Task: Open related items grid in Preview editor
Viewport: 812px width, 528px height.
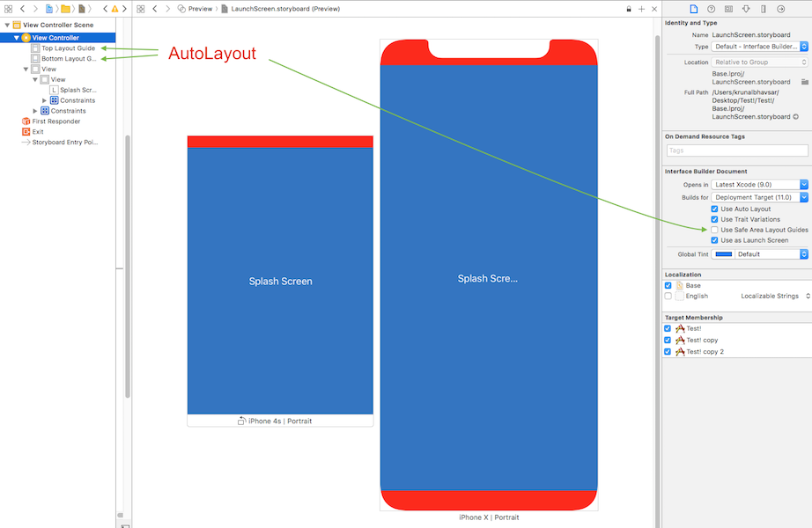Action: click(x=141, y=9)
